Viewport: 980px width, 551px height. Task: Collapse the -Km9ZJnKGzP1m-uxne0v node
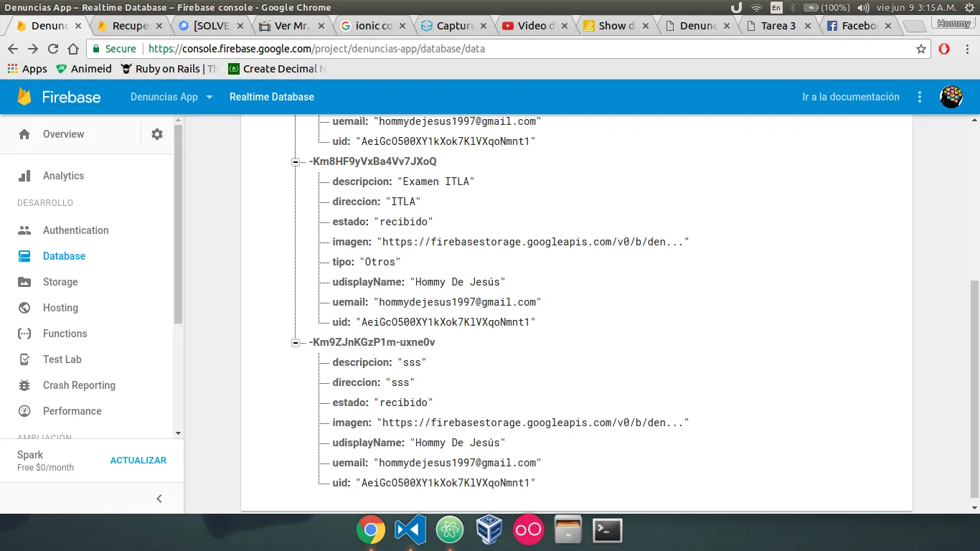(x=296, y=343)
